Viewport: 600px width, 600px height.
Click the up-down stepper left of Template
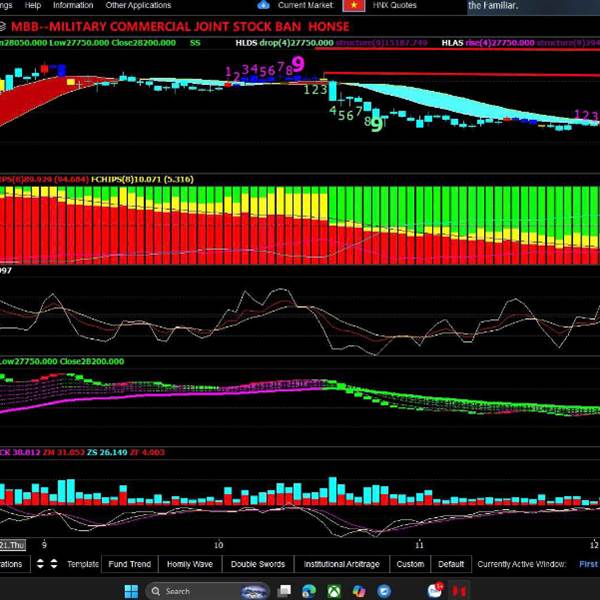point(40,564)
